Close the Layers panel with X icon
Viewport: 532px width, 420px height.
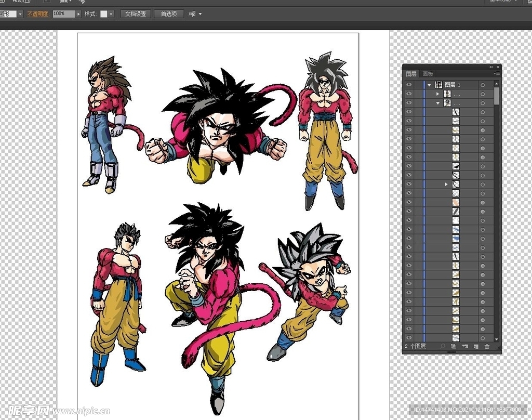[x=498, y=67]
